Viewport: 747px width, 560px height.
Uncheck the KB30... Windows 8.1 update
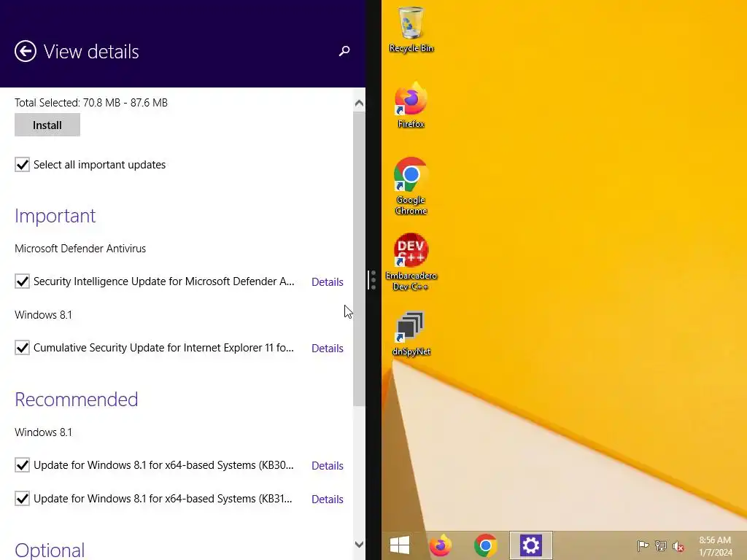pos(22,464)
